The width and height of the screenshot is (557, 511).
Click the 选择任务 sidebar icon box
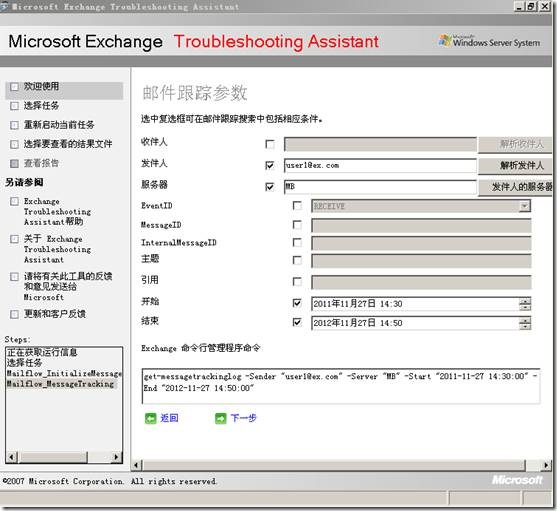pyautogui.click(x=14, y=106)
